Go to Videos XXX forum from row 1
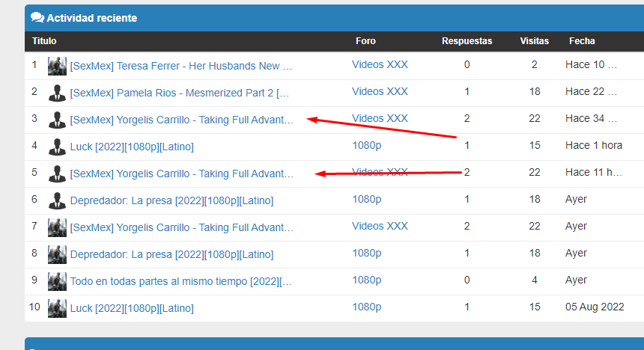This screenshot has height=350, width=644. pos(380,64)
